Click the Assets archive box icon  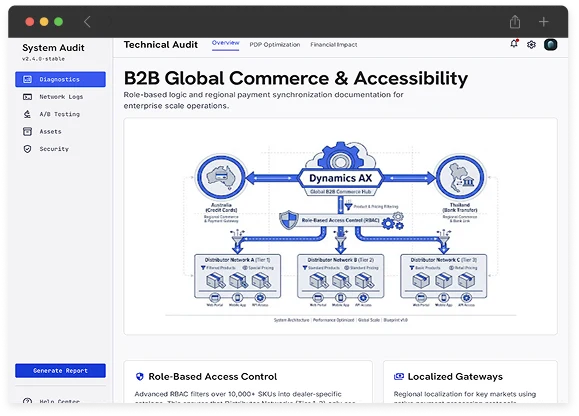[x=27, y=131]
